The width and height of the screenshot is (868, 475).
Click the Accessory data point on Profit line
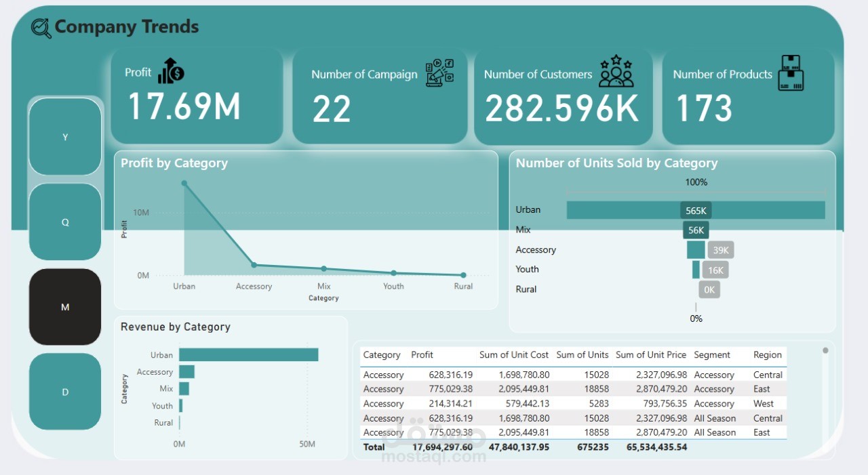[x=254, y=265]
